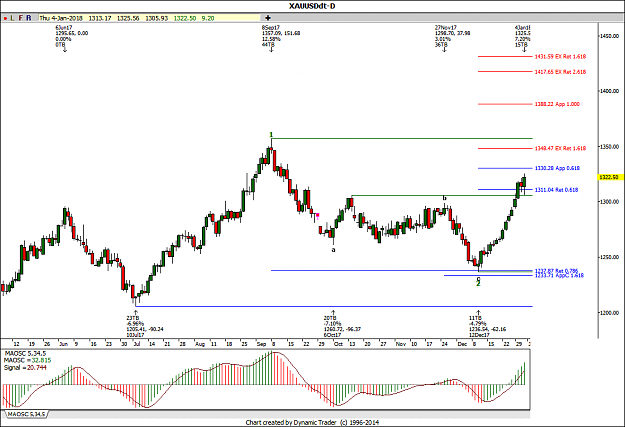This screenshot has width=625, height=427.
Task: Click the 1200.00 price axis label
Action: pos(609,313)
